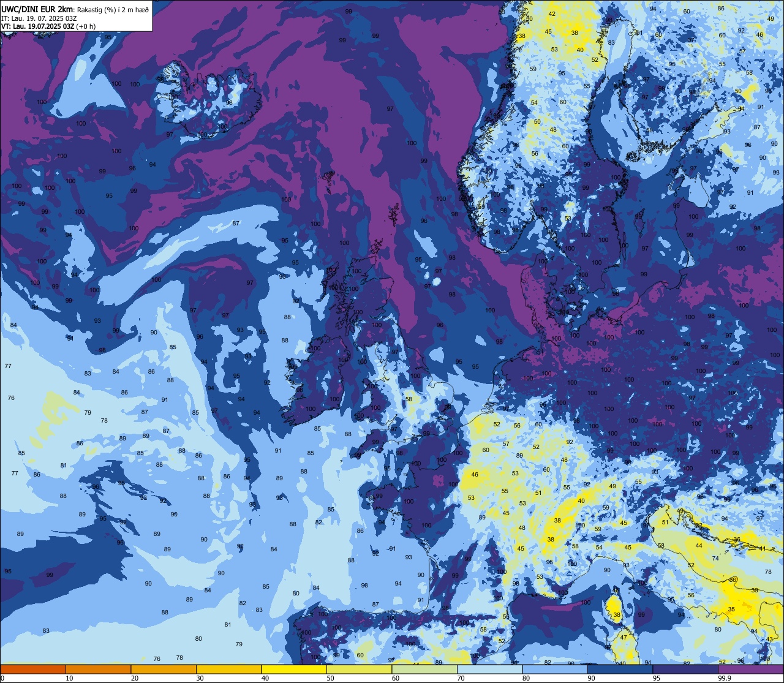Image resolution: width=784 pixels, height=683 pixels.
Task: Click the legend tick label '70'
Action: (461, 678)
